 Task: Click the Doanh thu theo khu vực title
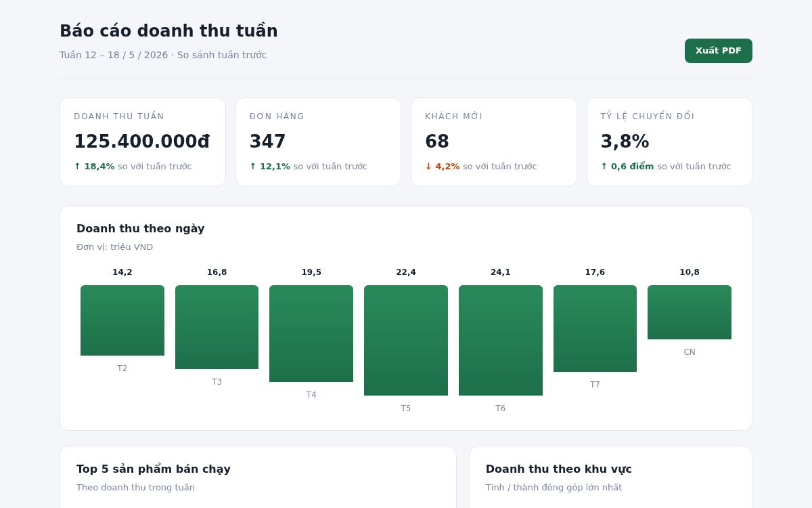click(x=559, y=469)
